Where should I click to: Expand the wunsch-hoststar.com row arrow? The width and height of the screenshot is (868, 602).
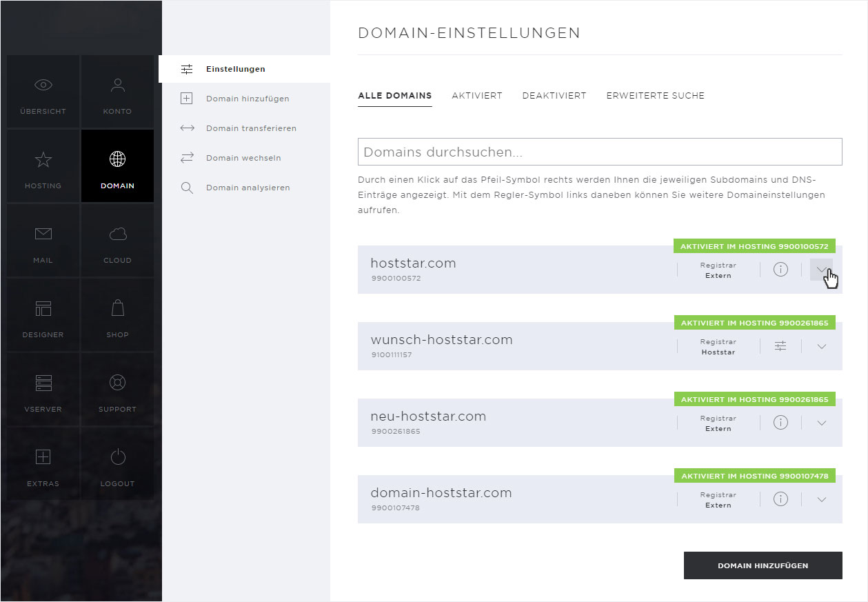tap(821, 346)
